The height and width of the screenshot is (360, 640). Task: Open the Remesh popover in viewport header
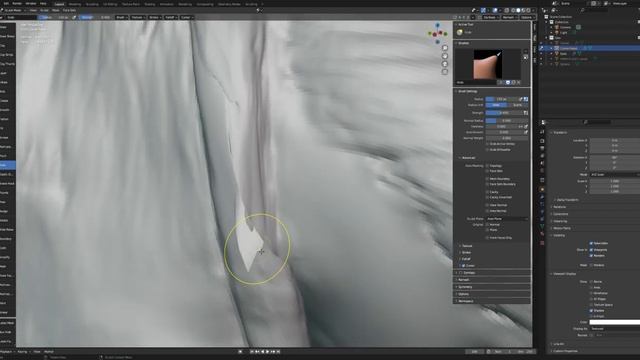(509, 18)
